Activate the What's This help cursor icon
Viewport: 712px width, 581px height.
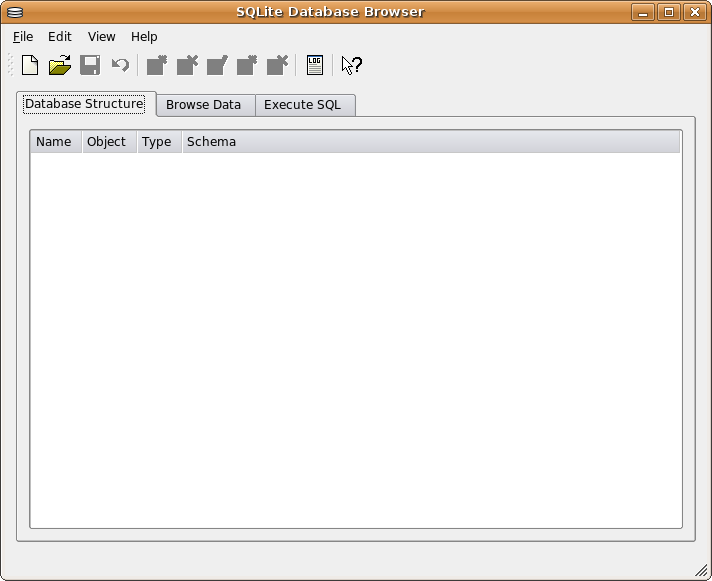click(351, 65)
